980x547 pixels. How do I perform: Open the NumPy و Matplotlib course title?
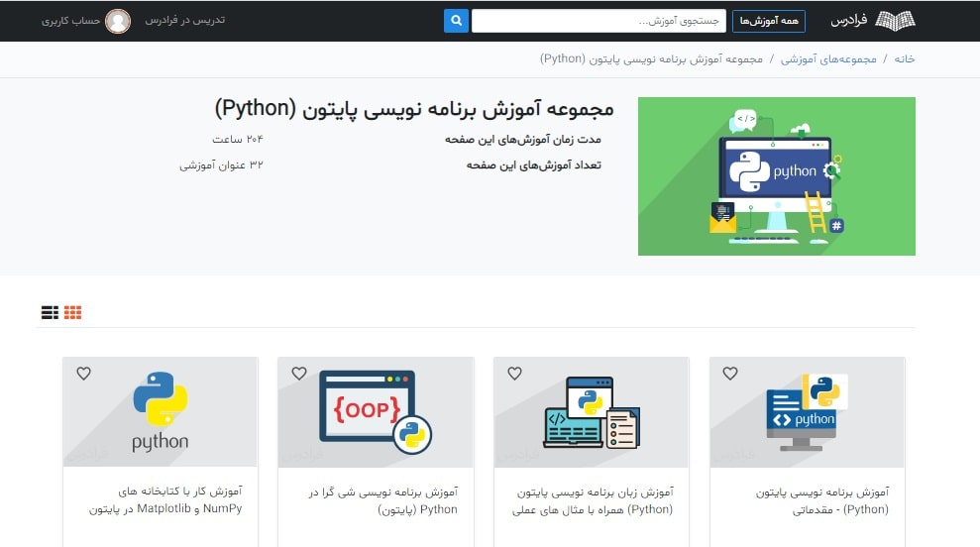click(x=165, y=500)
